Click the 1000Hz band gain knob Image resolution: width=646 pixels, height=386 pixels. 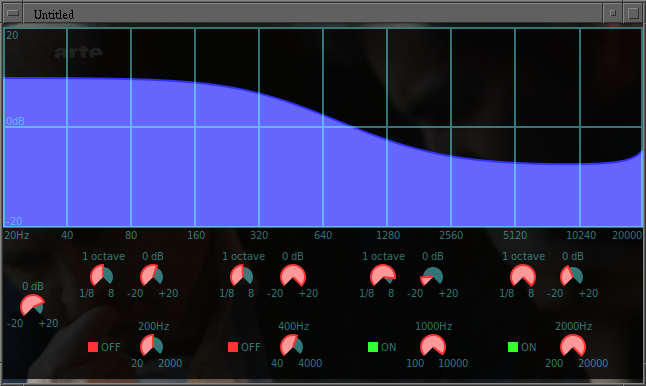pyautogui.click(x=432, y=276)
